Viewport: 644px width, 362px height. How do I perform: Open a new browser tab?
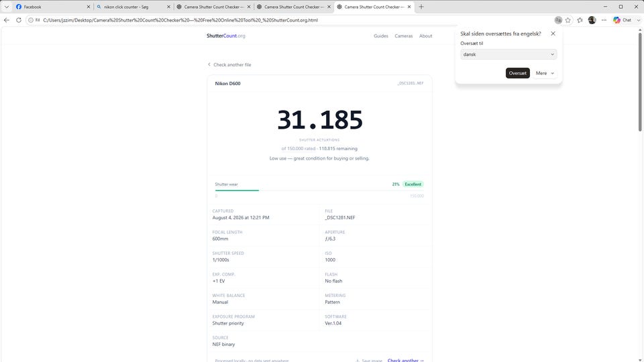click(x=421, y=7)
